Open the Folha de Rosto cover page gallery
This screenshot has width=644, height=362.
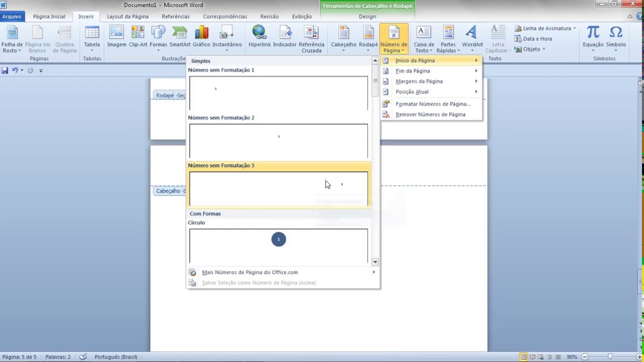click(12, 39)
